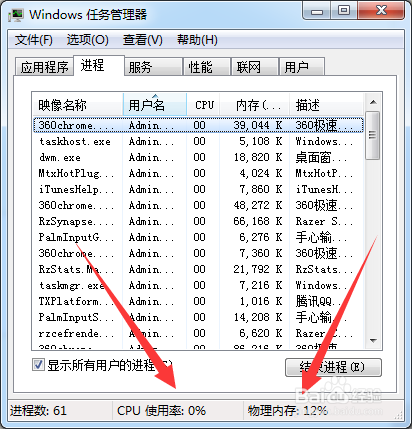The height and width of the screenshot is (429, 412).
Task: Close the Task Manager window
Action: pos(381,11)
